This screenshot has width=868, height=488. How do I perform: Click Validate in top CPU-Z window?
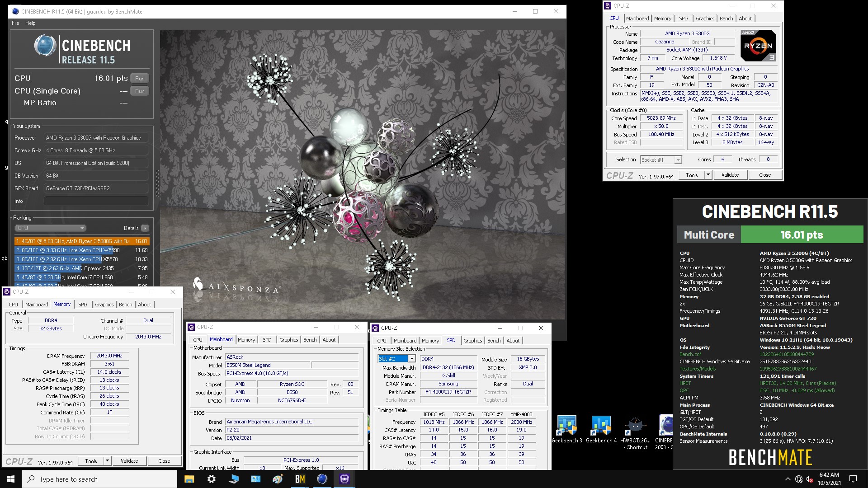tap(730, 175)
